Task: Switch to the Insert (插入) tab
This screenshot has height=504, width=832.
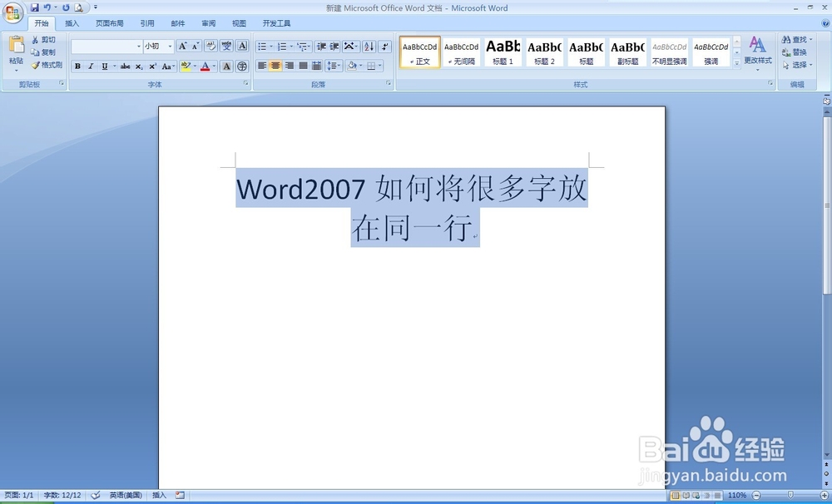Action: click(72, 23)
